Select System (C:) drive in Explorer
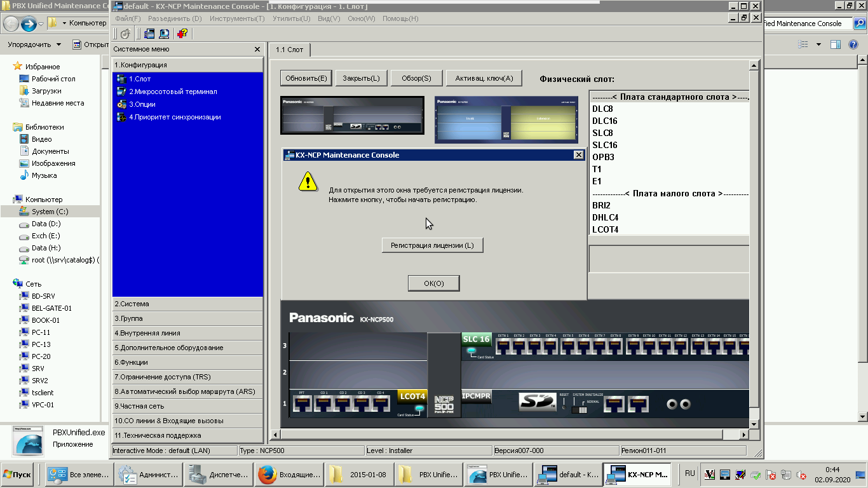Viewport: 868px width, 488px height. (x=50, y=212)
